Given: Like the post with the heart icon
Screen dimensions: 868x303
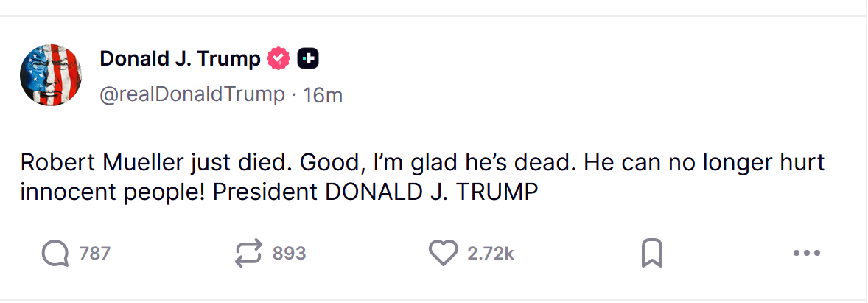Looking at the screenshot, I should (x=443, y=254).
